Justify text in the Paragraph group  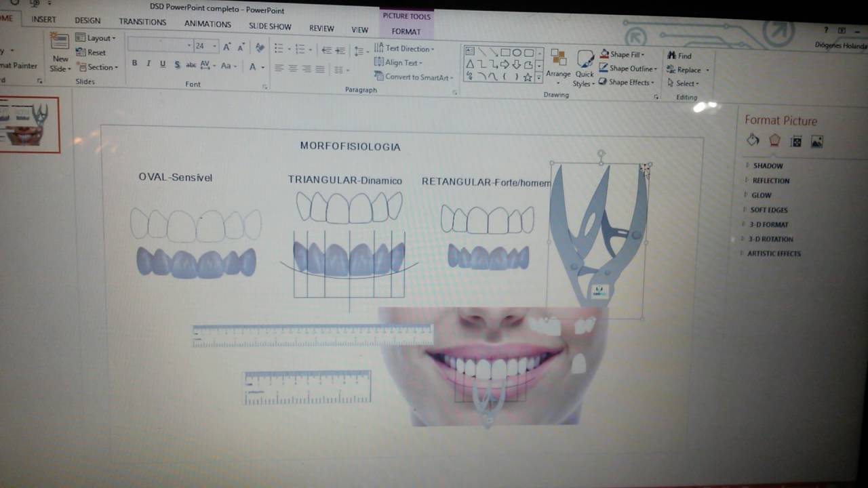(x=320, y=69)
